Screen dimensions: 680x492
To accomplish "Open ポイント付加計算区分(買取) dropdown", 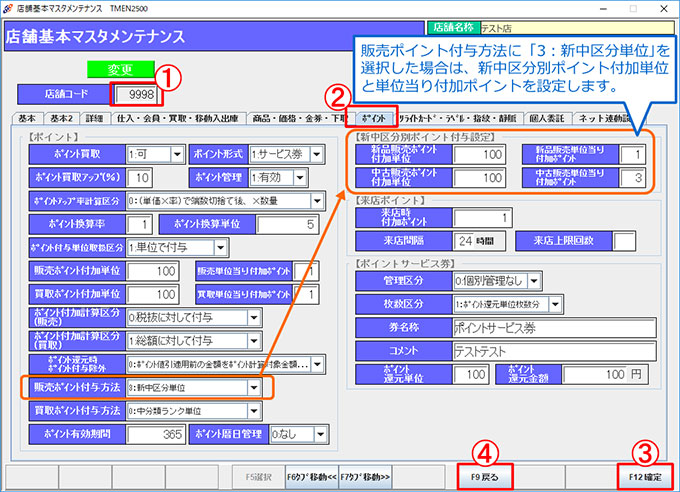I will [x=254, y=341].
